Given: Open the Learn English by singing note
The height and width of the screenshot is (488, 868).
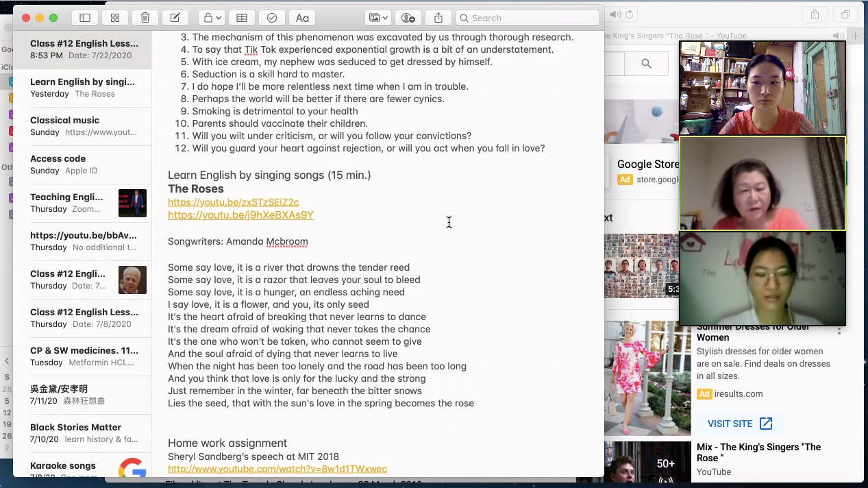Looking at the screenshot, I should click(x=84, y=88).
